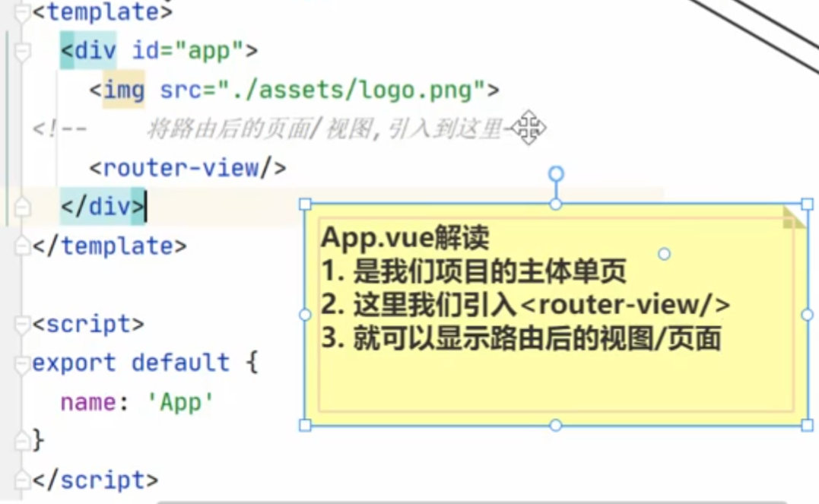The height and width of the screenshot is (504, 819).
Task: Click the "App.vue解读" heading in the note
Action: point(404,237)
